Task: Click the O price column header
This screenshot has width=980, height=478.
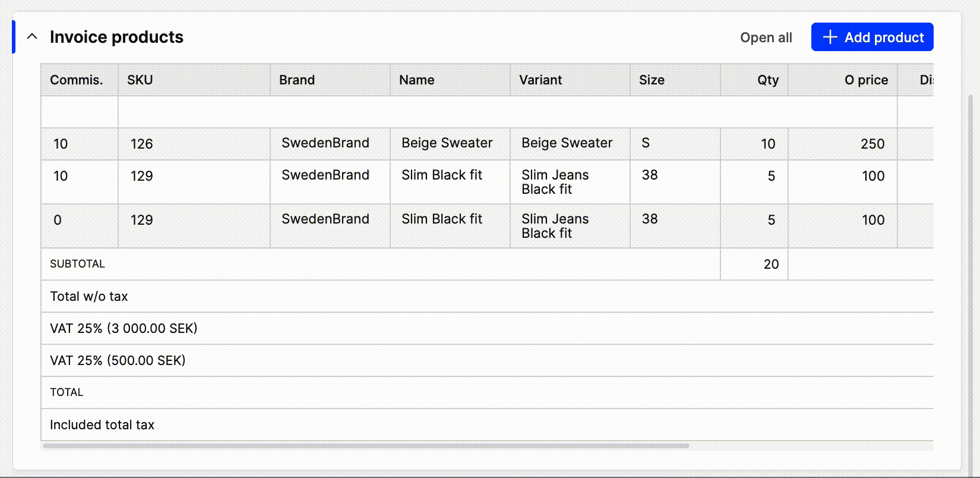Action: (866, 80)
